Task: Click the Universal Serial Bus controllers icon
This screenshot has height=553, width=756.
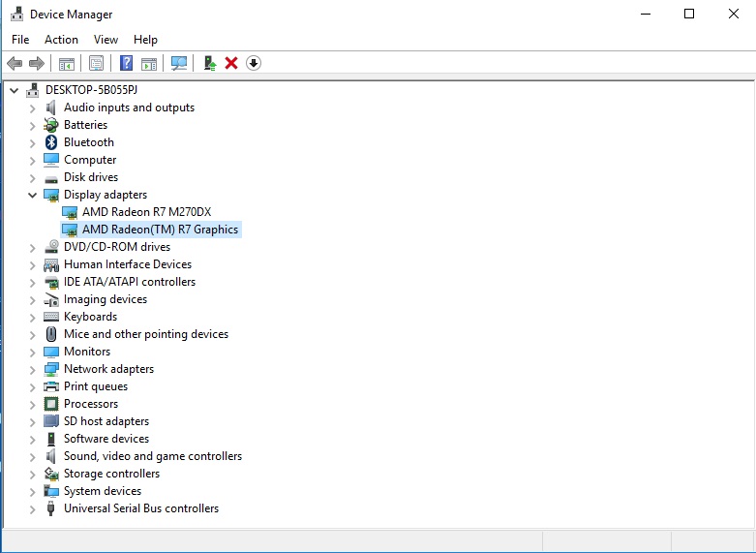Action: [x=50, y=508]
